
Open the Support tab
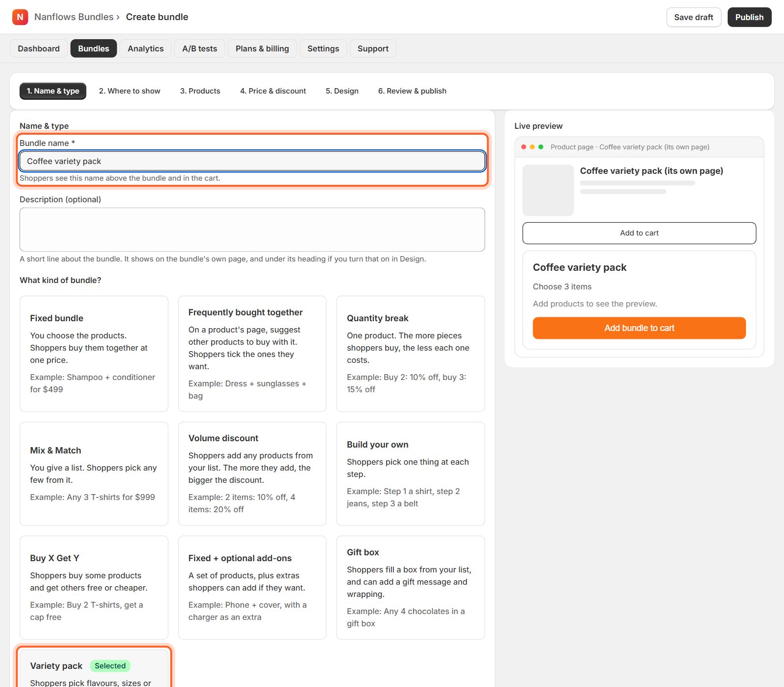(x=373, y=48)
